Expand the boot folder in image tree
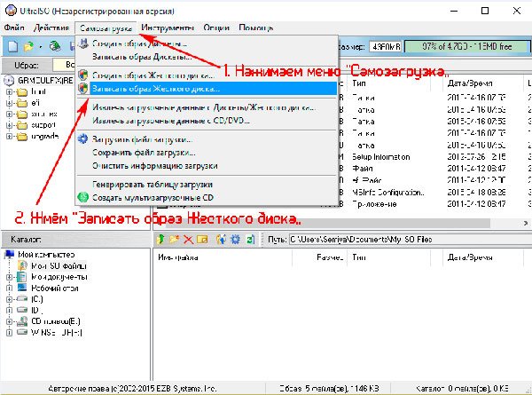532x395 pixels. click(x=10, y=91)
